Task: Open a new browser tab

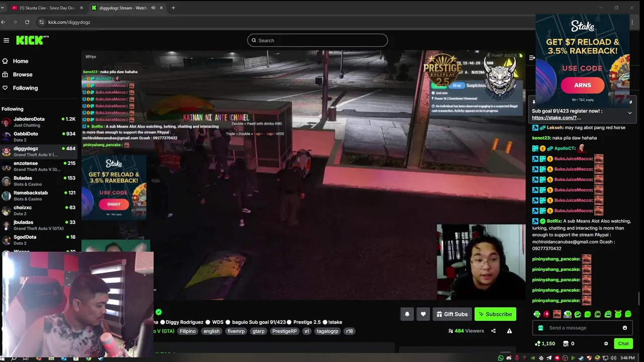Action: coord(173,8)
